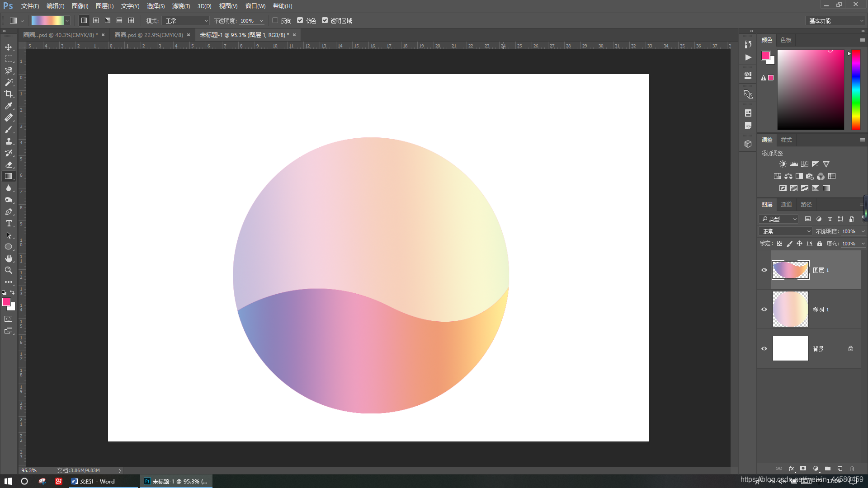This screenshot has height=488, width=868.
Task: Select the Gradient tool
Action: (9, 176)
